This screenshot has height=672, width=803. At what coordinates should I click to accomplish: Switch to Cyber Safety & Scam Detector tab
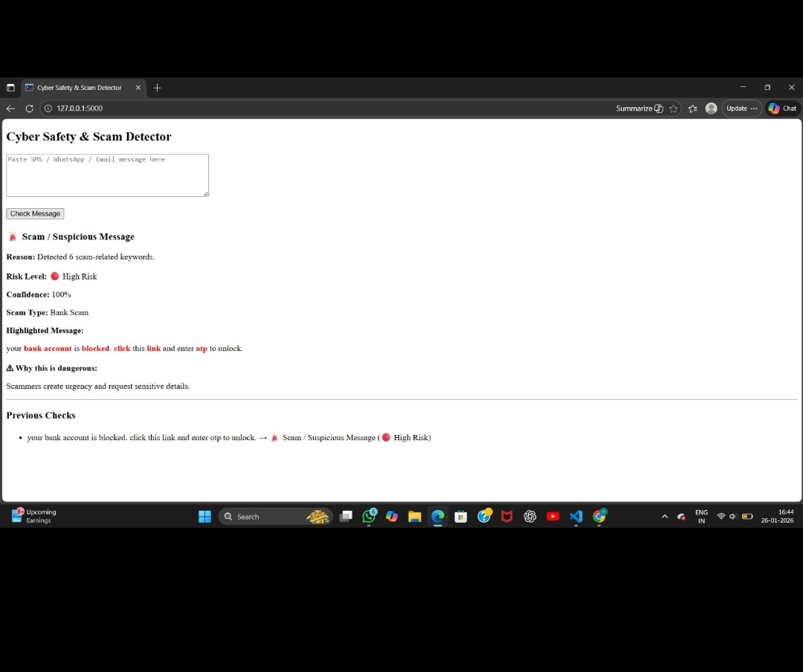77,87
